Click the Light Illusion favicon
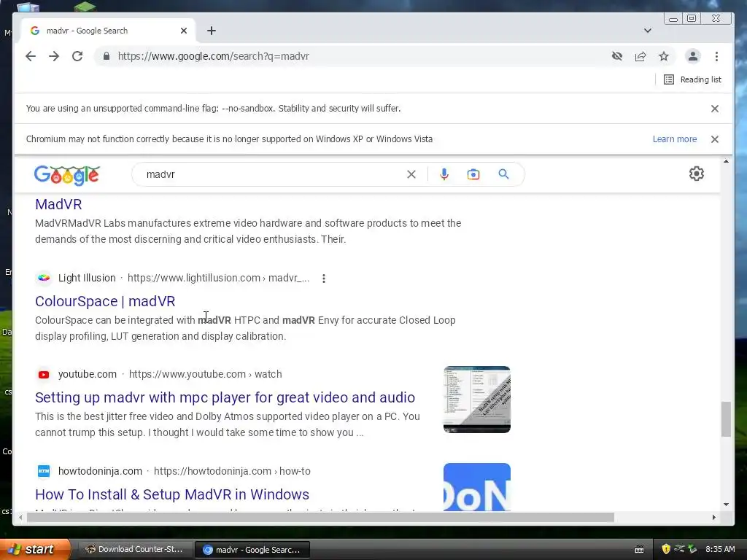This screenshot has height=560, width=747. tap(44, 278)
